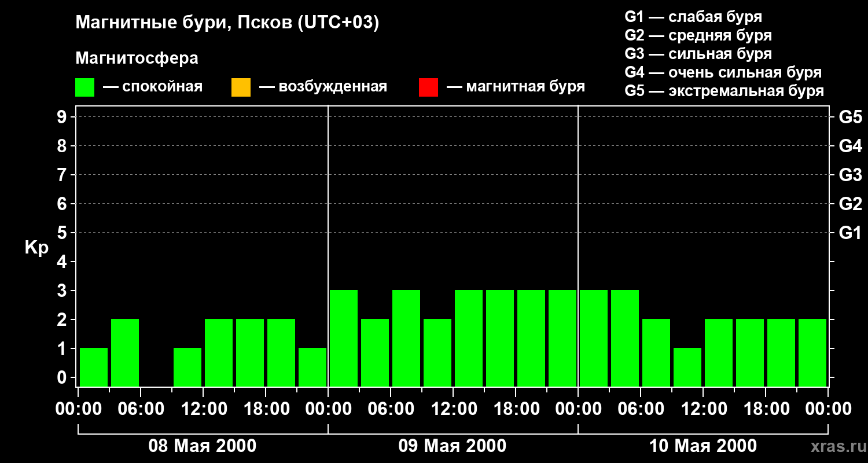Screen dimensions: 868x463
Task: Click the first bar of 10 Мая (Kp 3)
Action: (x=594, y=338)
